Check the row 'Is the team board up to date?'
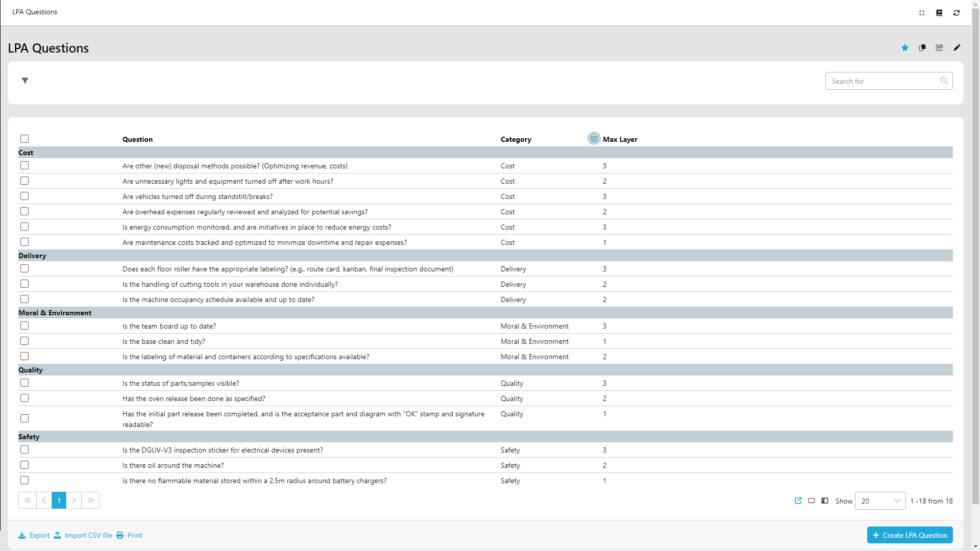980x551 pixels. click(24, 325)
